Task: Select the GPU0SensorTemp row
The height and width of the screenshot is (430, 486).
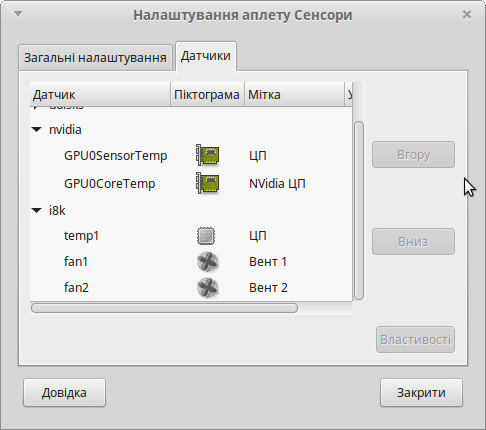Action: 191,155
